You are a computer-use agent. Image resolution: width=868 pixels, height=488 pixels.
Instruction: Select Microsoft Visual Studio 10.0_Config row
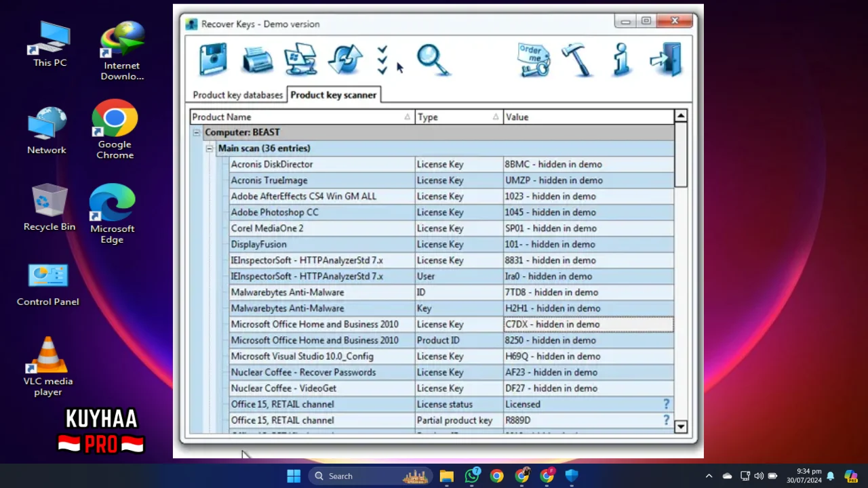(451, 357)
